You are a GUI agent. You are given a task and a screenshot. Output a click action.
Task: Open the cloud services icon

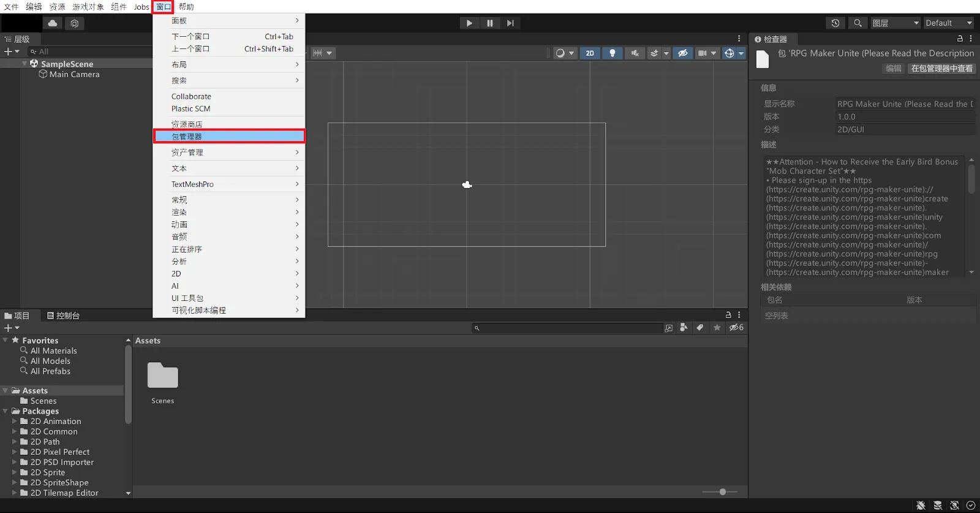[53, 23]
